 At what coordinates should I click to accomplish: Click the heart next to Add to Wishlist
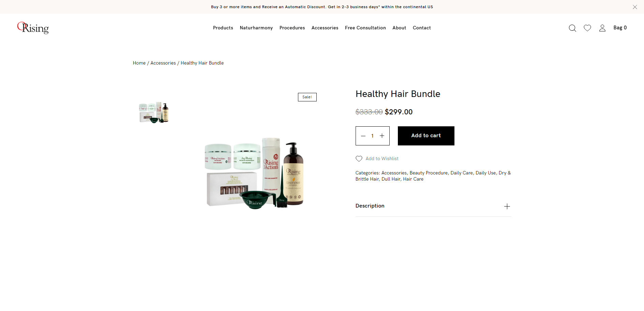point(359,159)
